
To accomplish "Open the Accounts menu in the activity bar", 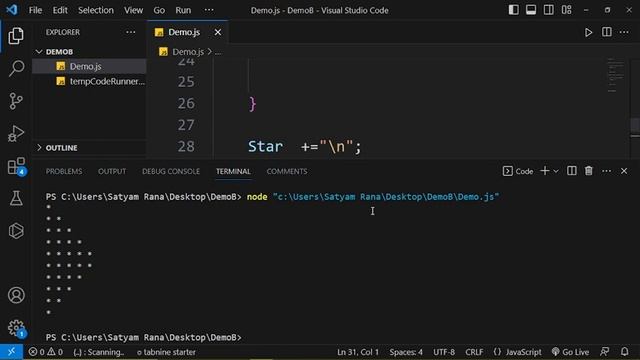I will pyautogui.click(x=16, y=295).
